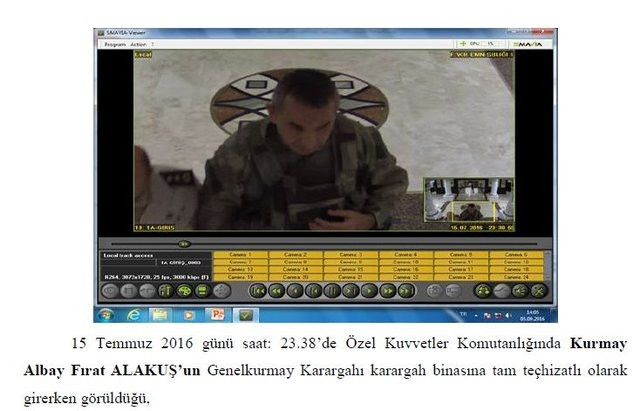640x411 pixels.
Task: Click the timeline seek slider handle
Action: (183, 243)
